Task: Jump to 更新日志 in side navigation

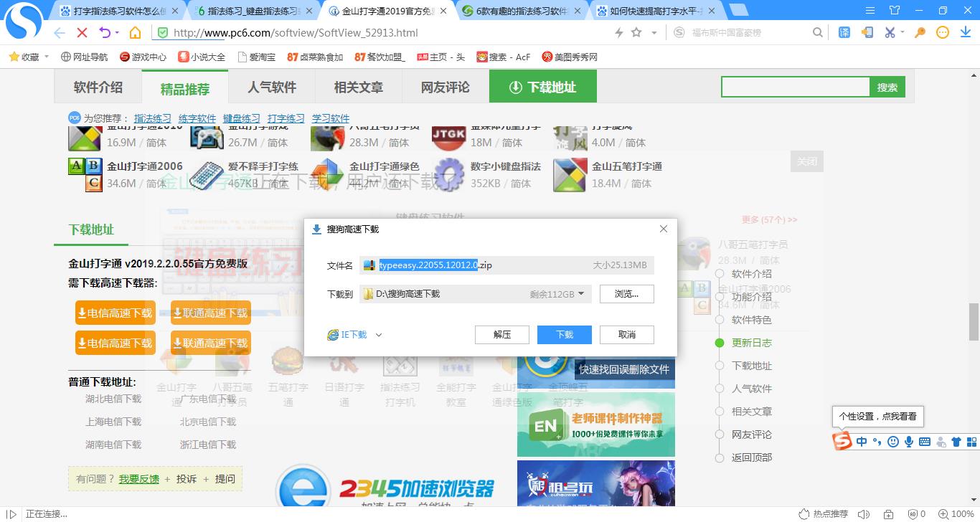Action: pyautogui.click(x=751, y=343)
